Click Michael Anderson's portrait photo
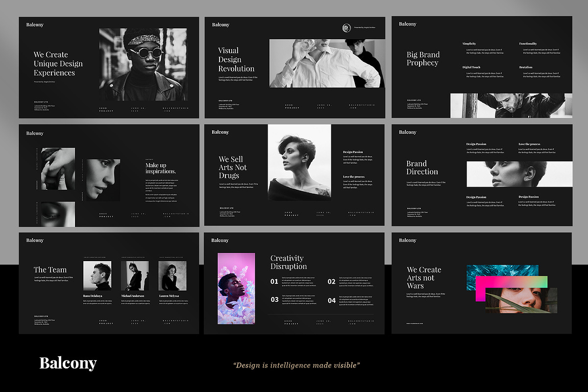588x392 pixels. click(x=135, y=276)
